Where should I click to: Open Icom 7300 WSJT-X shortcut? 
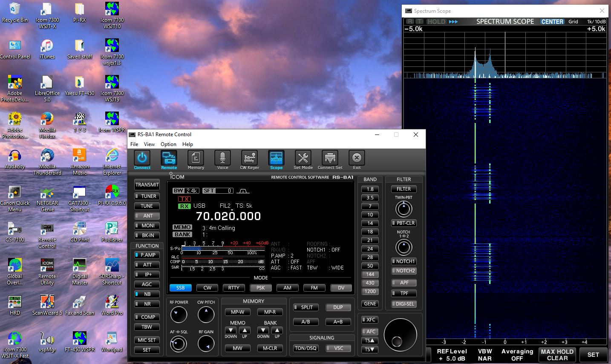coord(47,15)
